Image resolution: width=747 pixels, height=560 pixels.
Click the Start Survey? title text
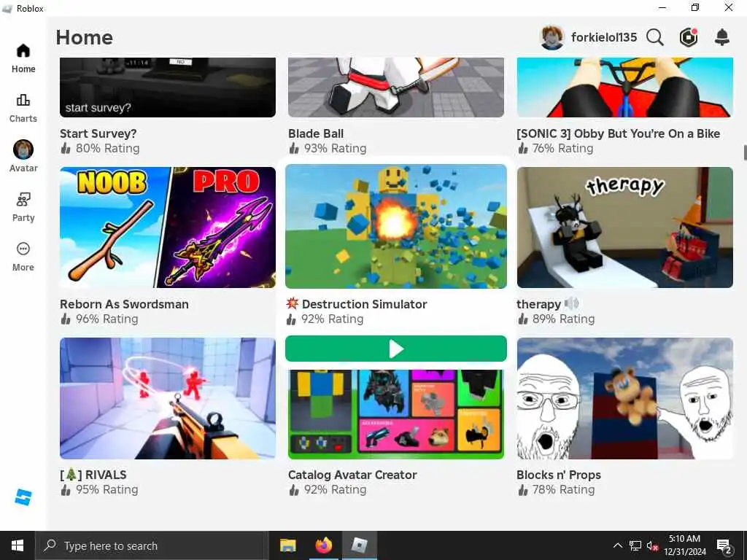click(98, 134)
